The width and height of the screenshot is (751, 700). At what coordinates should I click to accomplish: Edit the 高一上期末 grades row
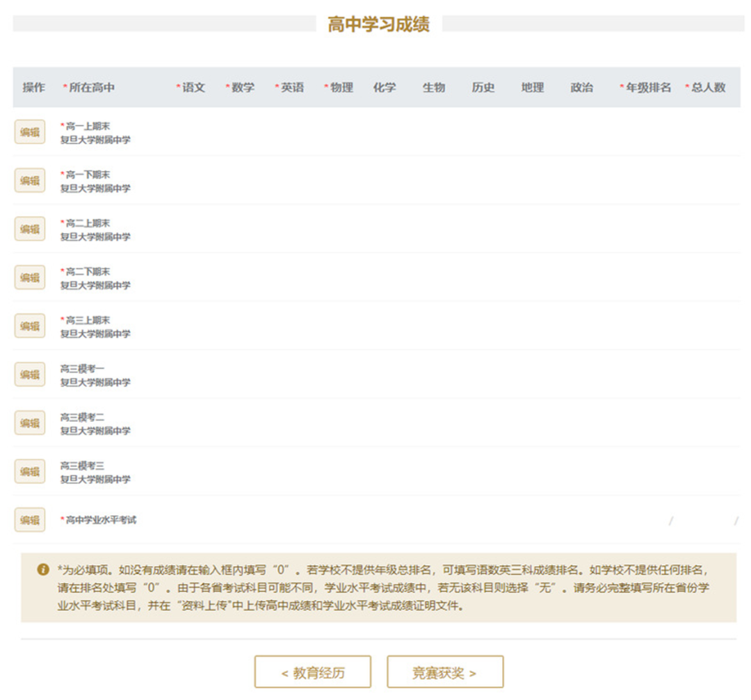click(30, 132)
